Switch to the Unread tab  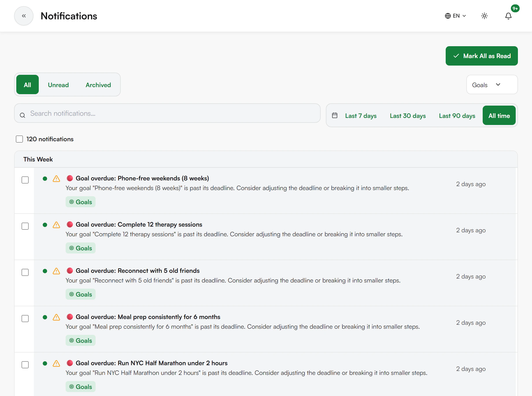click(x=58, y=85)
